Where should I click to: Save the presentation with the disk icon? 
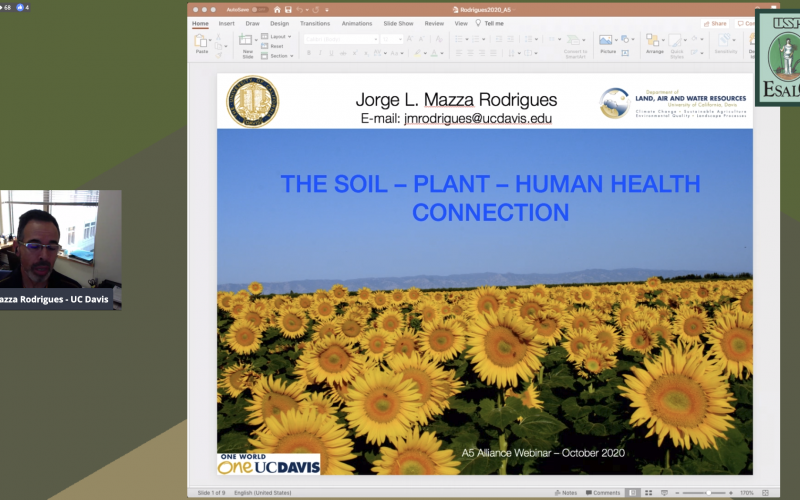click(288, 10)
